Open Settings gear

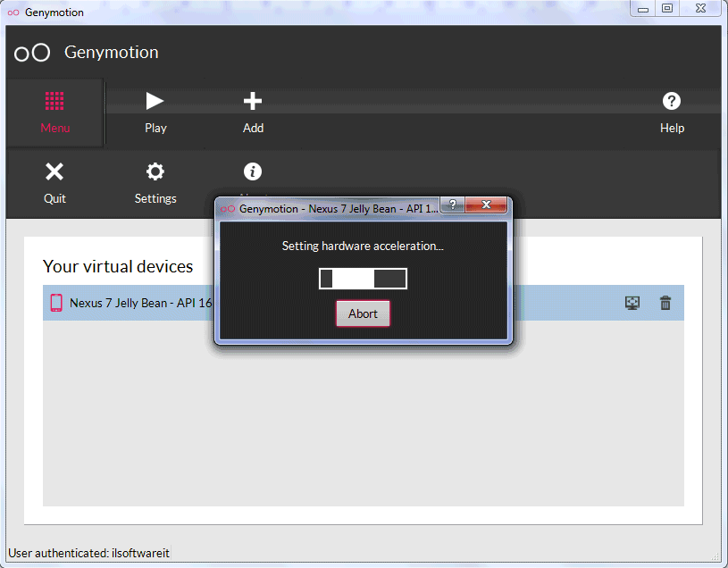[155, 171]
